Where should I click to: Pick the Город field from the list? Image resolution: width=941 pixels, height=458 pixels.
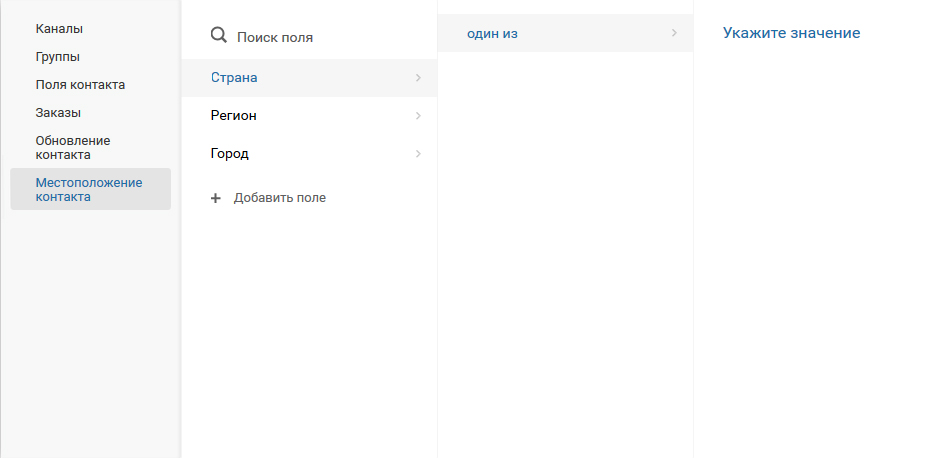[x=229, y=154]
